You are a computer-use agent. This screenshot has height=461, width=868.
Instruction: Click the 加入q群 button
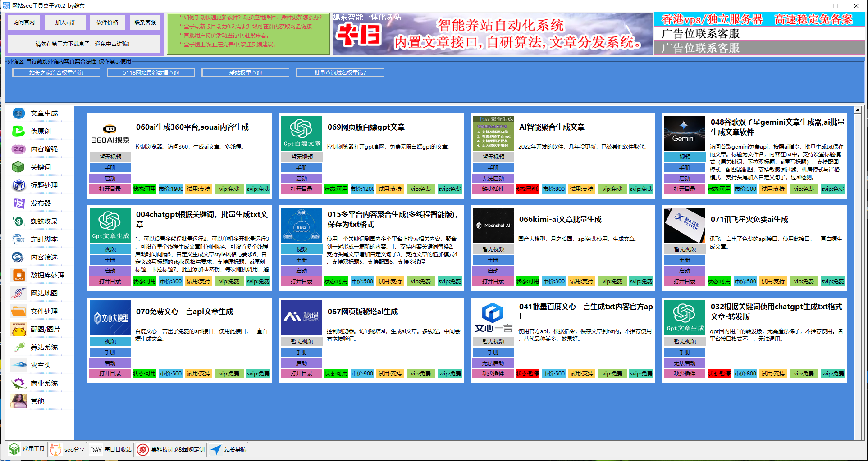66,22
